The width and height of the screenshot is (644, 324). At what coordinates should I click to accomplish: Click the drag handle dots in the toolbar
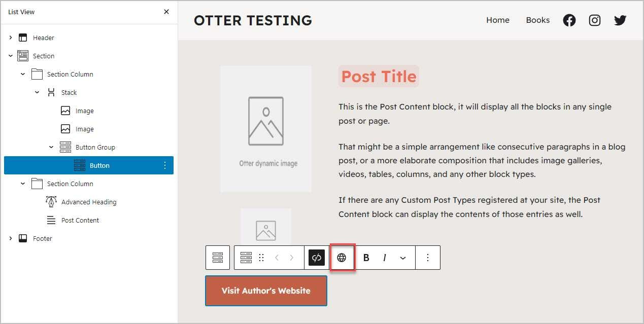(x=261, y=258)
